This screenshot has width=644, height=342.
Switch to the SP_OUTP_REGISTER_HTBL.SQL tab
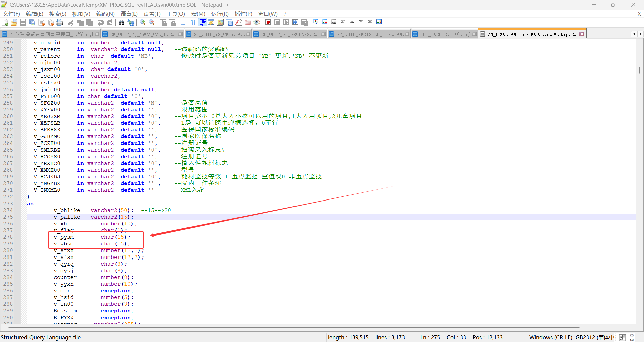pos(369,34)
